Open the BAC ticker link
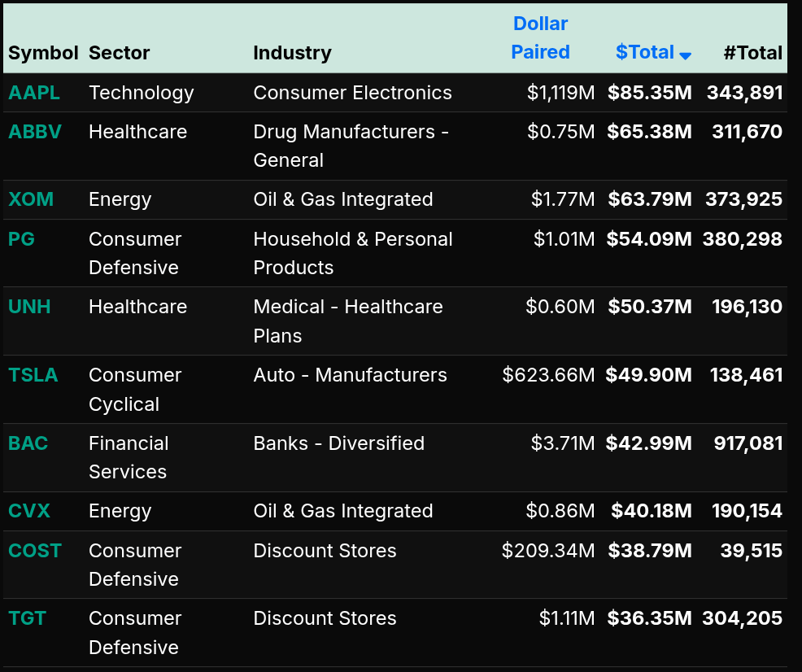The image size is (802, 672). (28, 443)
